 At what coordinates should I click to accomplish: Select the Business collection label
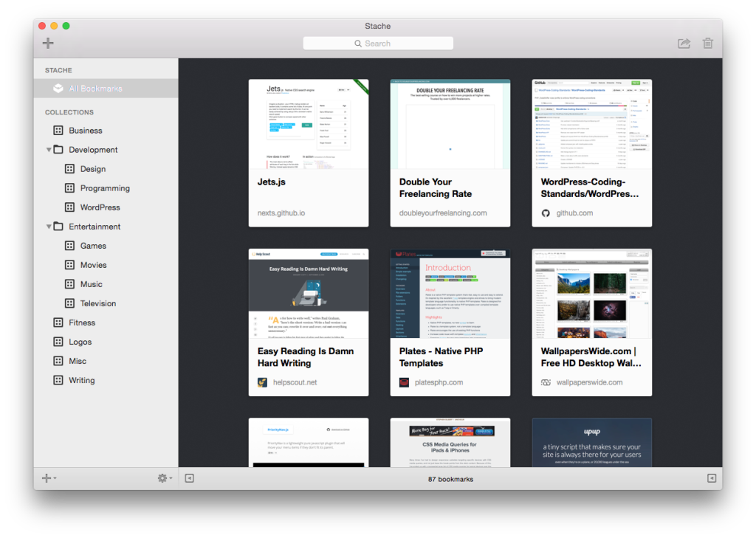tap(86, 131)
